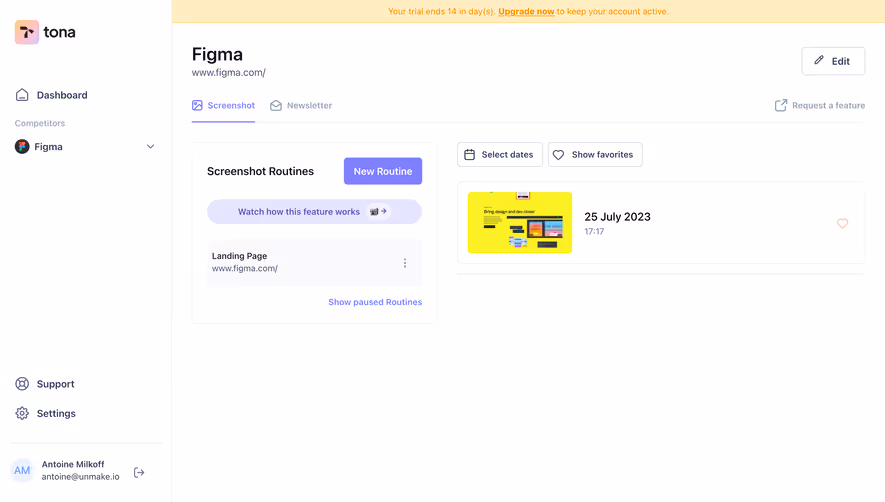Image resolution: width=885 pixels, height=502 pixels.
Task: Click the external link icon by Request a feature
Action: [x=781, y=106]
